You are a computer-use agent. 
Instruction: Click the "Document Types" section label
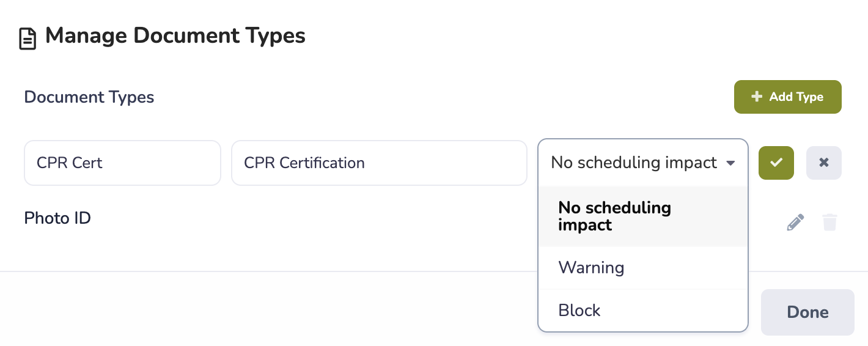pyautogui.click(x=89, y=97)
